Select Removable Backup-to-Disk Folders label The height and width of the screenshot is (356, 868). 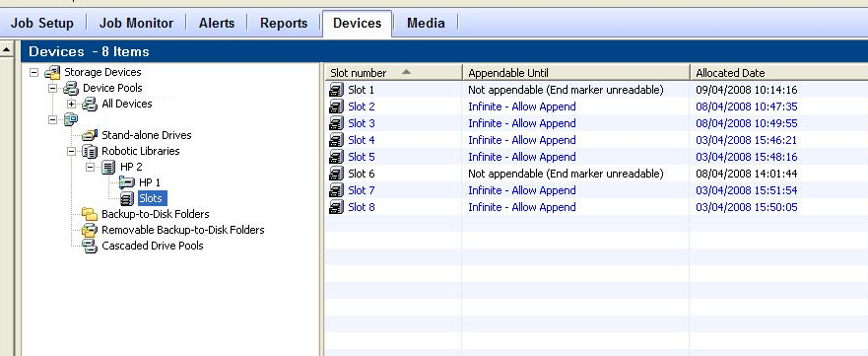tap(183, 230)
